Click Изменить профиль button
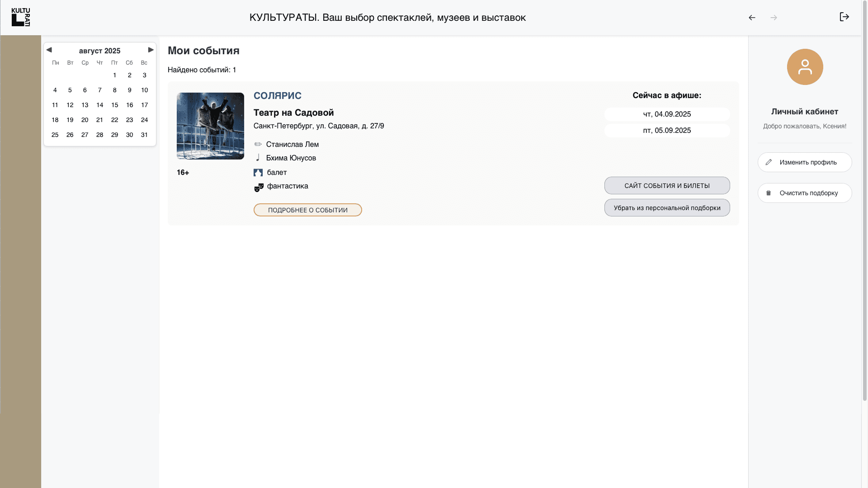 click(x=804, y=162)
